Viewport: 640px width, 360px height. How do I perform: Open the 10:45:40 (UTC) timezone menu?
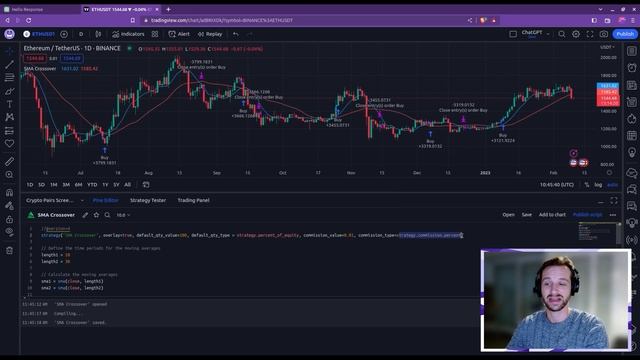557,185
